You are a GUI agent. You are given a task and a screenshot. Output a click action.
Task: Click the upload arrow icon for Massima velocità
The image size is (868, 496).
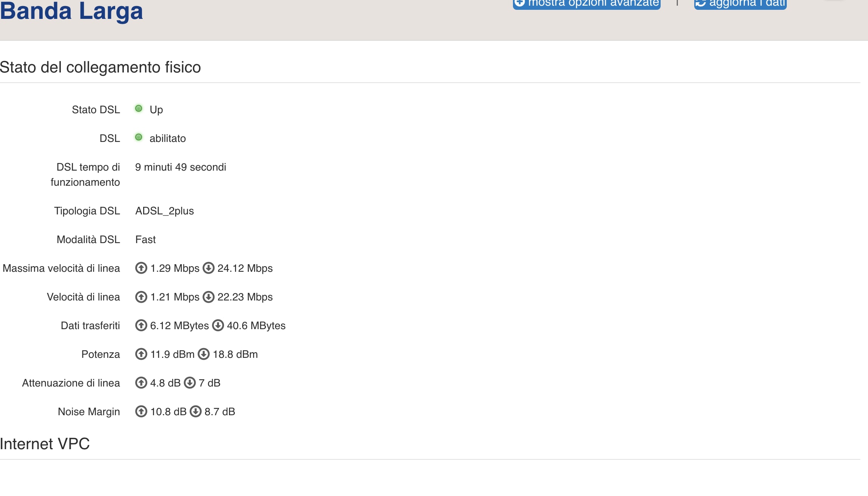click(x=141, y=268)
